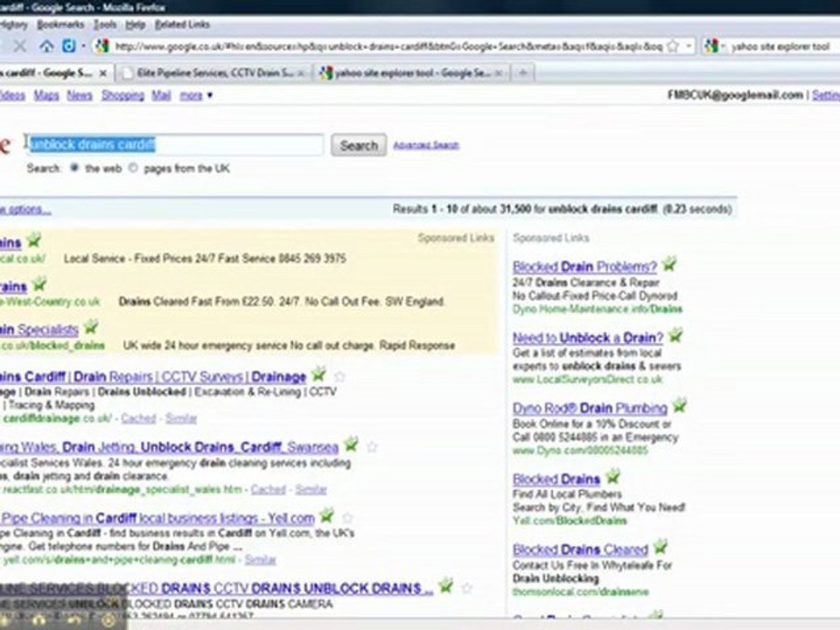Click green star beside Need to Unblock a Drain?
This screenshot has width=840, height=630.
(675, 335)
